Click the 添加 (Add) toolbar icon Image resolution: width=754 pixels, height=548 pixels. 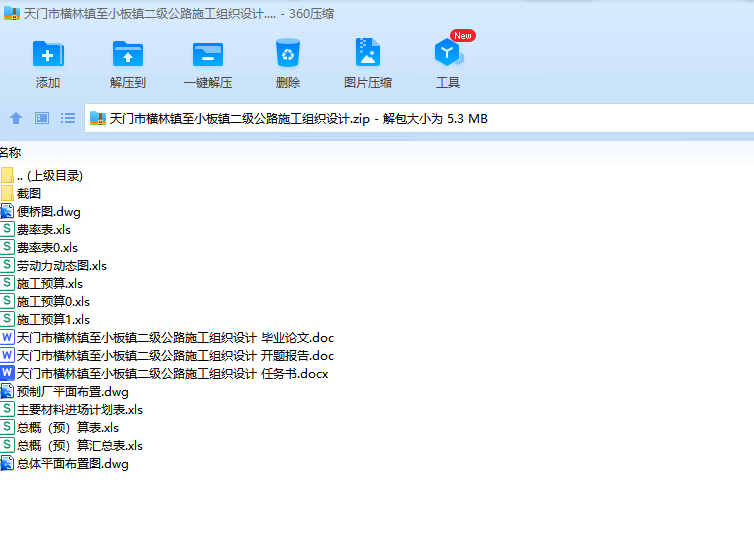click(x=48, y=53)
